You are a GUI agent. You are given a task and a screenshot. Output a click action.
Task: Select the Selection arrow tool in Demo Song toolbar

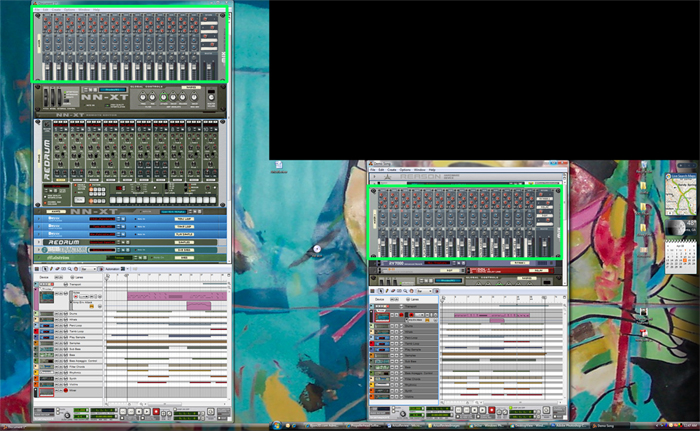(x=381, y=291)
